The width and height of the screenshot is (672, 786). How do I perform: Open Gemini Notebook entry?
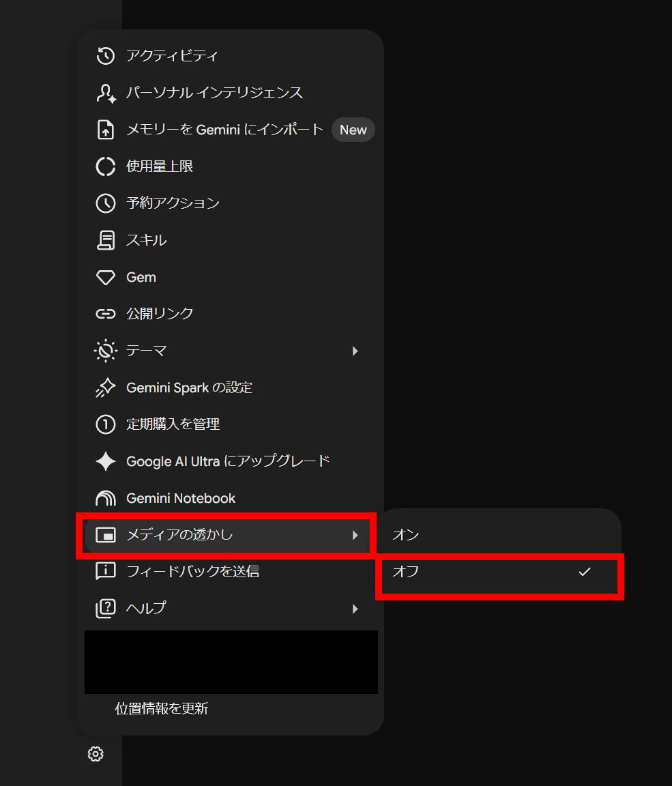231,498
